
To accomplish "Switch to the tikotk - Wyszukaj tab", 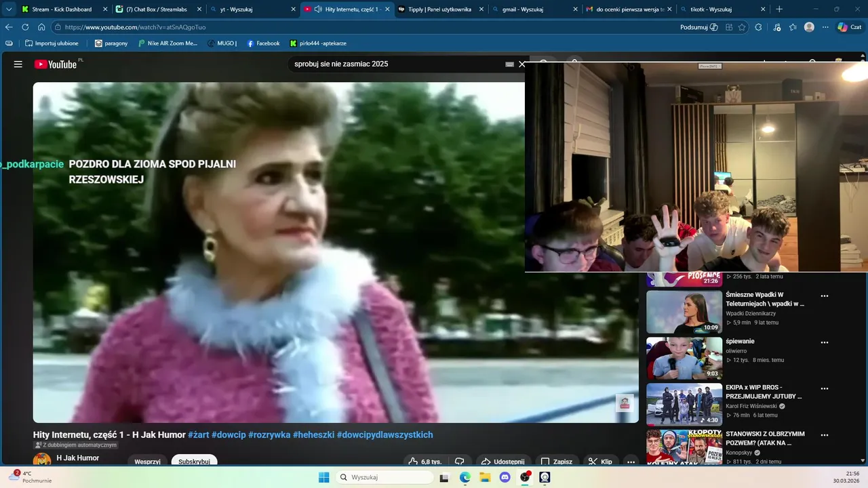I will tap(722, 9).
